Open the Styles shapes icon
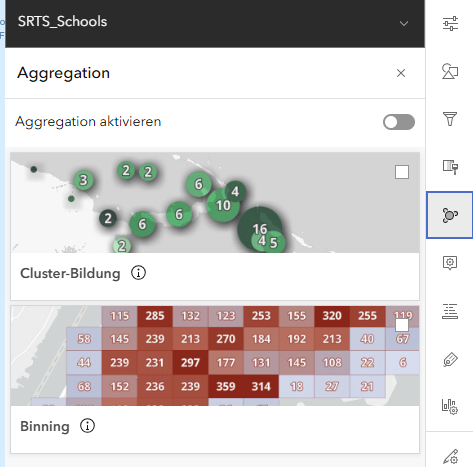The width and height of the screenshot is (473, 467). [450, 71]
